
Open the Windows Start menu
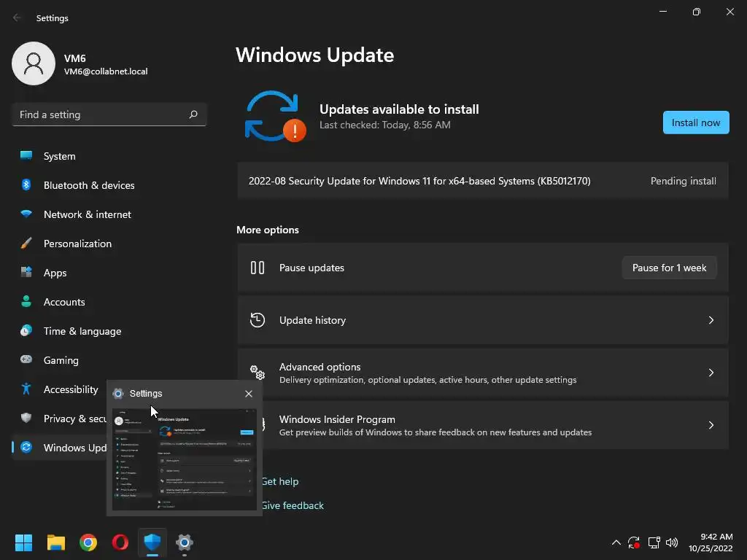pyautogui.click(x=23, y=542)
